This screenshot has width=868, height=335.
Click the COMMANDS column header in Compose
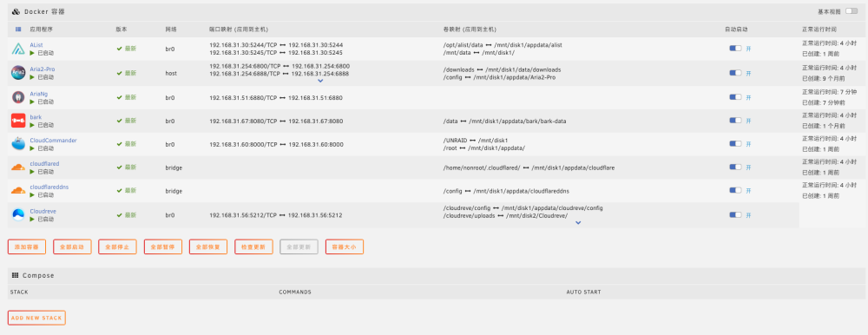click(295, 292)
